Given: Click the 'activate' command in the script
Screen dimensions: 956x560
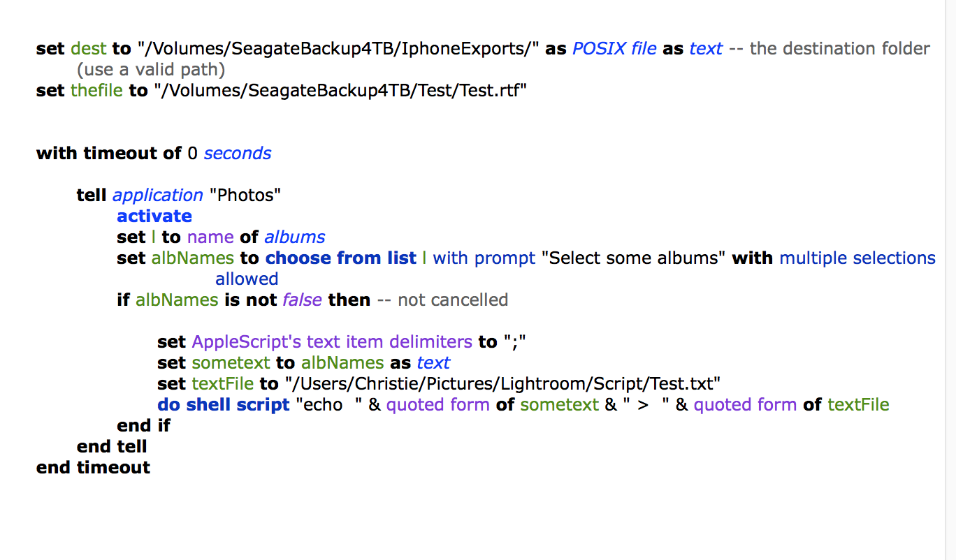Looking at the screenshot, I should click(154, 216).
